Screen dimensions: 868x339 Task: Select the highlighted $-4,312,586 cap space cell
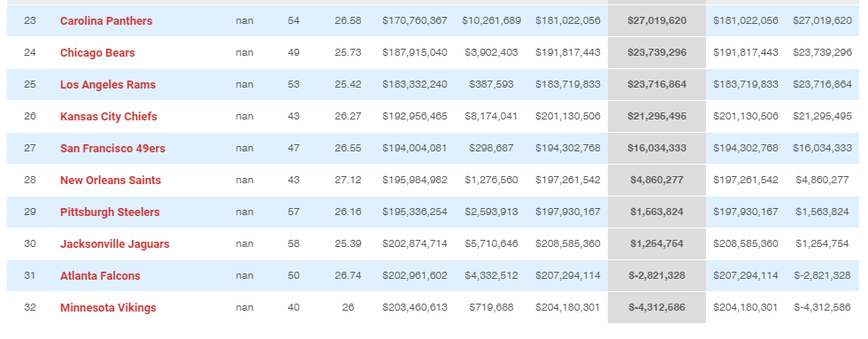pos(657,308)
